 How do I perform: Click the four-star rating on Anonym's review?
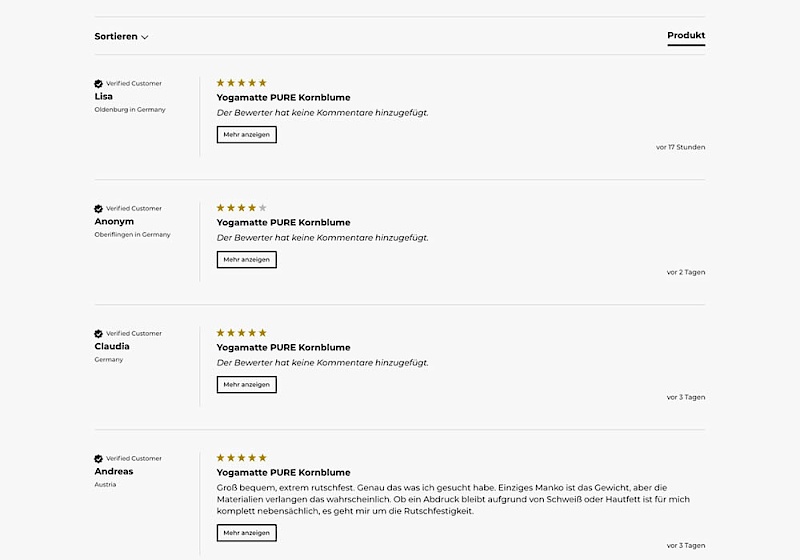(x=242, y=208)
